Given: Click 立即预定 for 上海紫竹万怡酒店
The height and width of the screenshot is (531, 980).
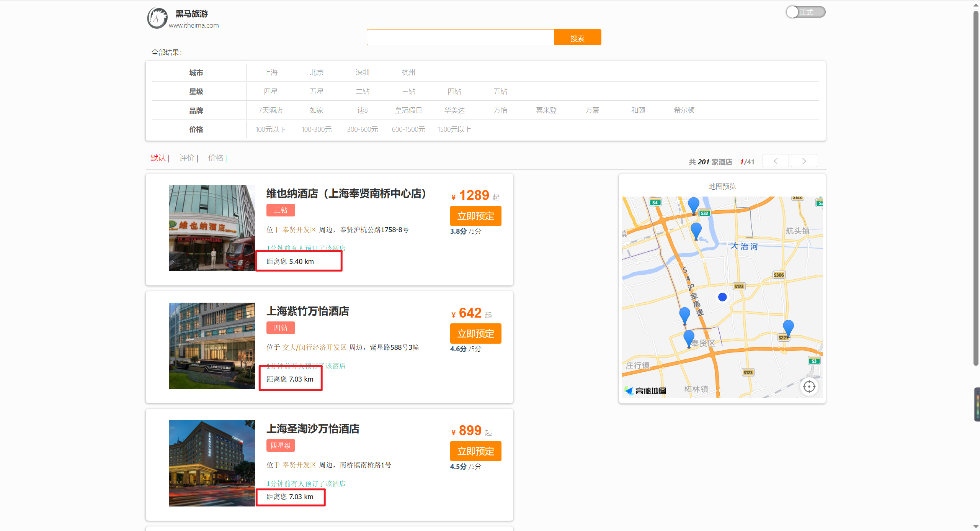Looking at the screenshot, I should click(476, 334).
